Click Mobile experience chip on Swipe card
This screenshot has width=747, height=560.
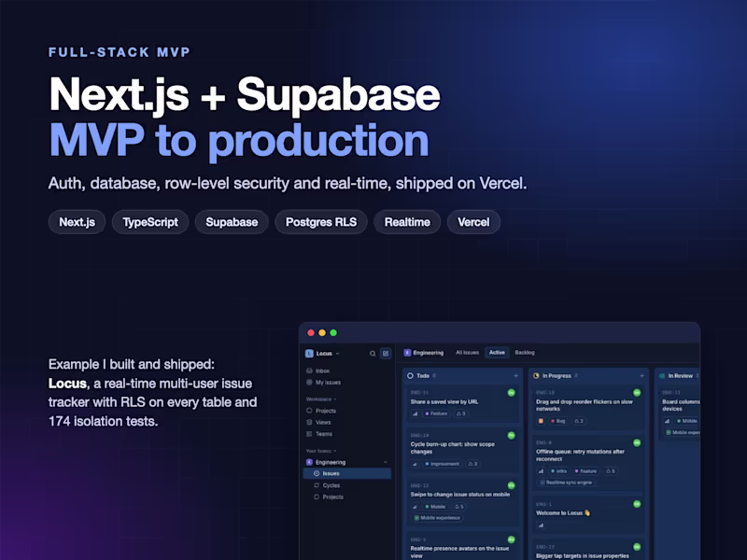pyautogui.click(x=437, y=518)
